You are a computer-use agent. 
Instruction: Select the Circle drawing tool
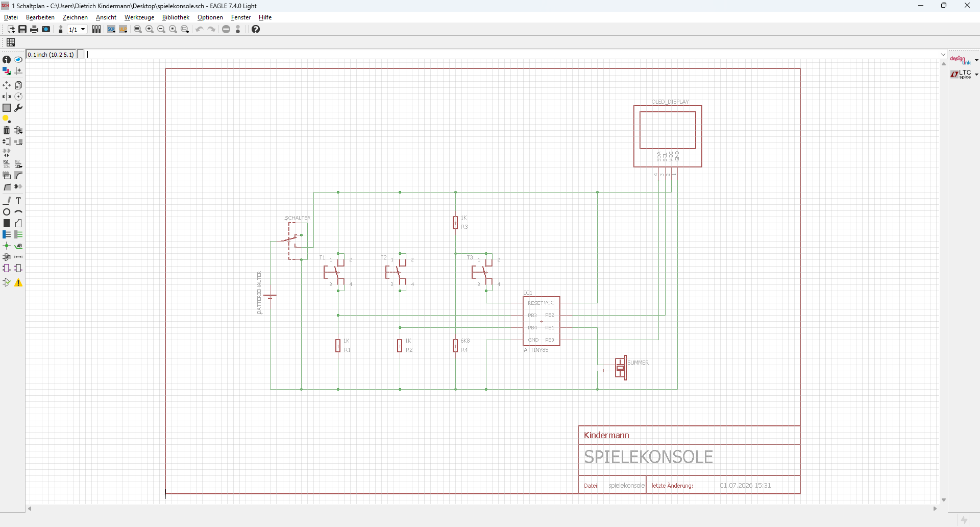(x=7, y=212)
